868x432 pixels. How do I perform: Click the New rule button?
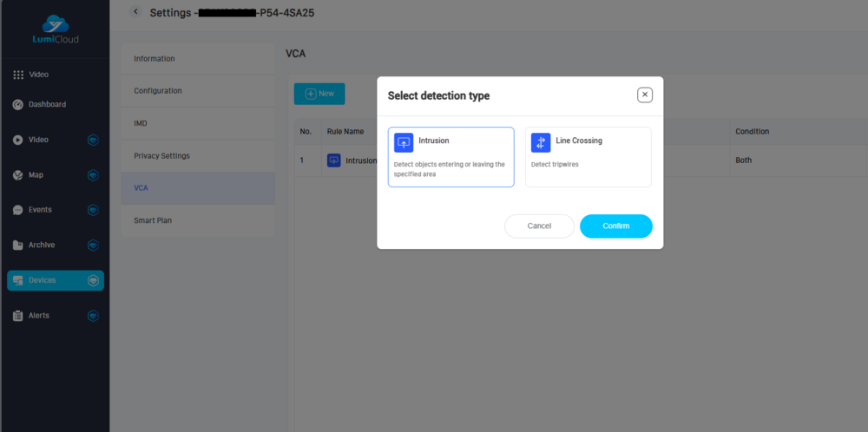click(x=319, y=94)
